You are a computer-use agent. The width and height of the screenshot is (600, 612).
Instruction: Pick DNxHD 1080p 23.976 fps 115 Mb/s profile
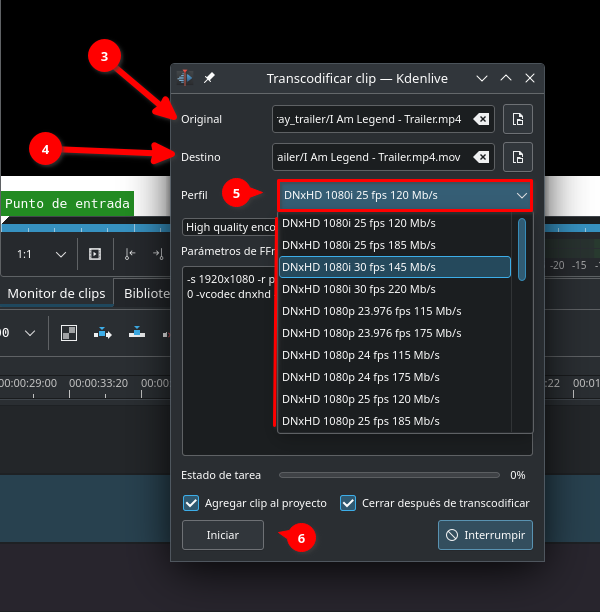click(395, 311)
